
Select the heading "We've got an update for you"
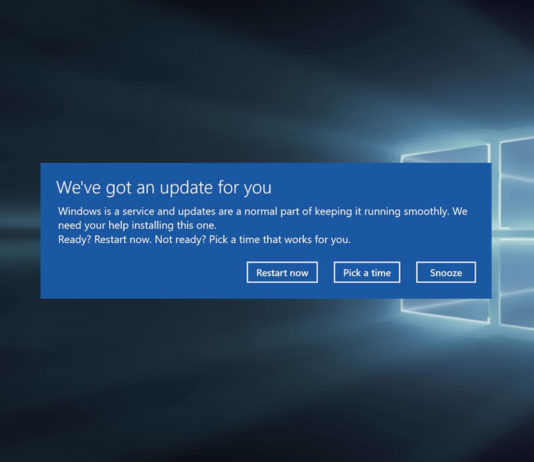pos(164,188)
